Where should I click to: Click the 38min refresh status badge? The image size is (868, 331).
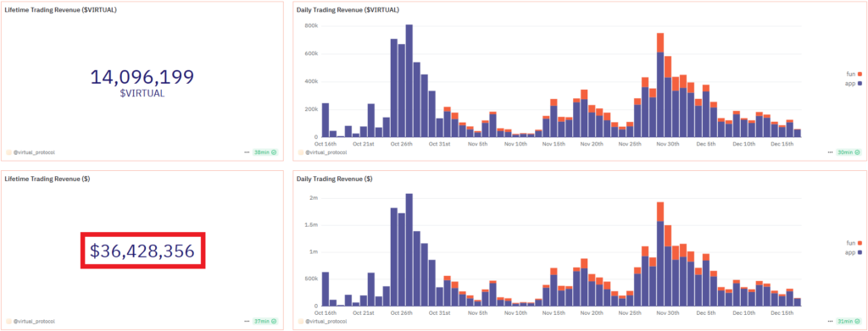click(x=264, y=152)
